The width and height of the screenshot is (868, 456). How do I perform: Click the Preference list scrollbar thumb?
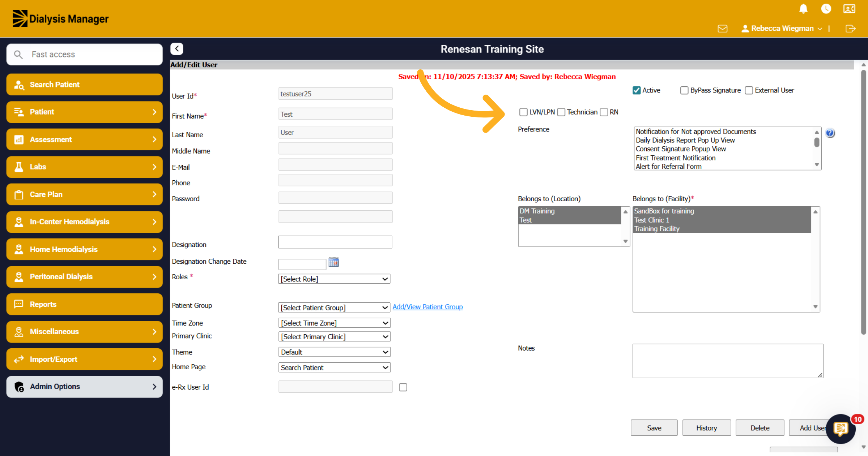pos(817,142)
